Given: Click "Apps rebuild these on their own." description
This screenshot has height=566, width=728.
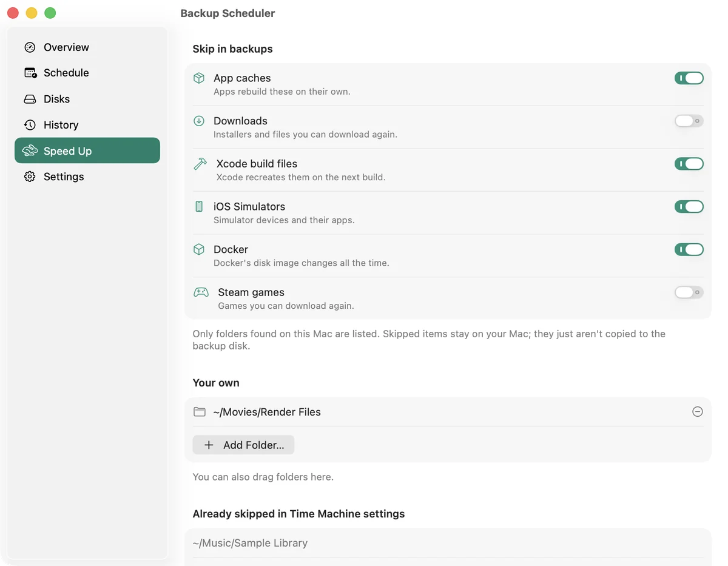Looking at the screenshot, I should pos(282,92).
